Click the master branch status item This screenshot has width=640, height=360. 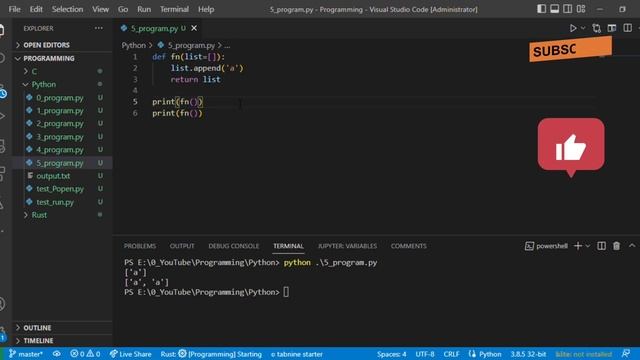click(x=25, y=354)
